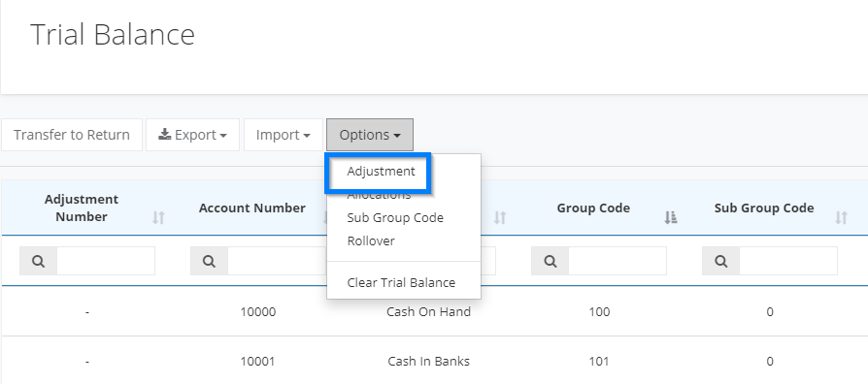This screenshot has height=384, width=868.
Task: Choose Sub Group Code menu entry
Action: [395, 217]
